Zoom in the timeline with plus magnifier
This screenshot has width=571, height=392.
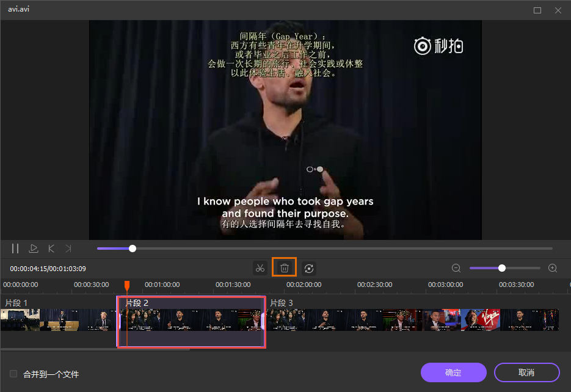click(x=553, y=268)
